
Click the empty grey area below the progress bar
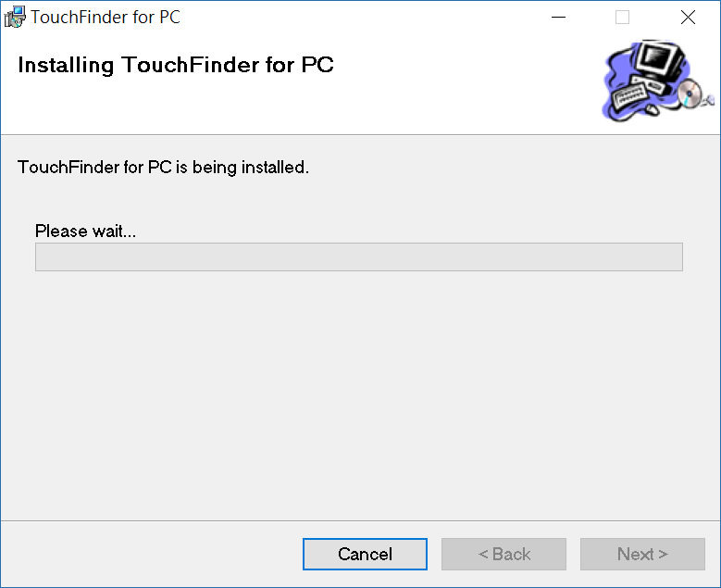358,389
